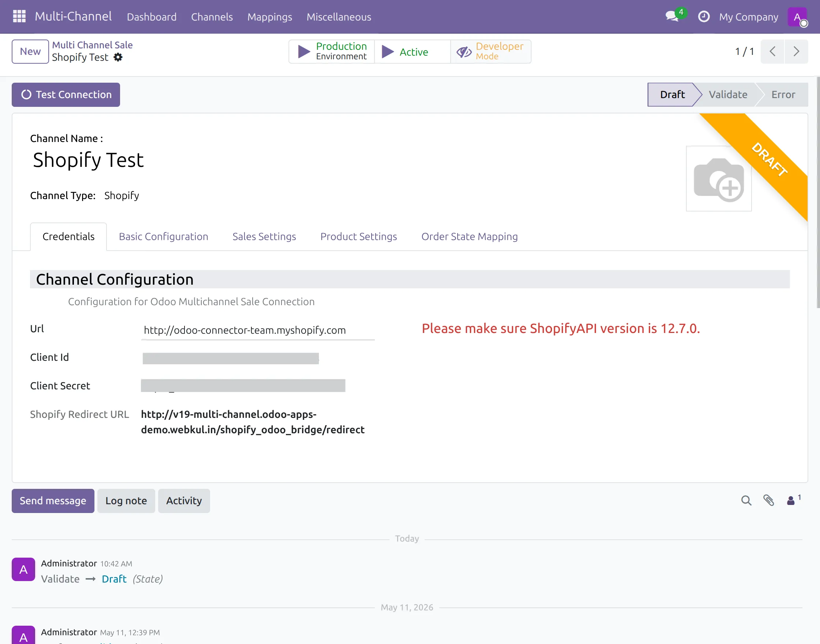The image size is (820, 644).
Task: Click the Channel Type value Shopify
Action: tap(122, 196)
